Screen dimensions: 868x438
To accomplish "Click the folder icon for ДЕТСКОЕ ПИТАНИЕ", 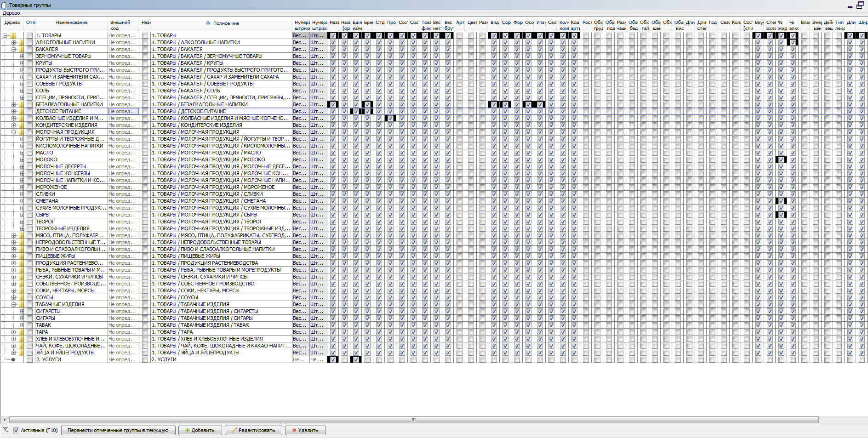I will point(21,111).
